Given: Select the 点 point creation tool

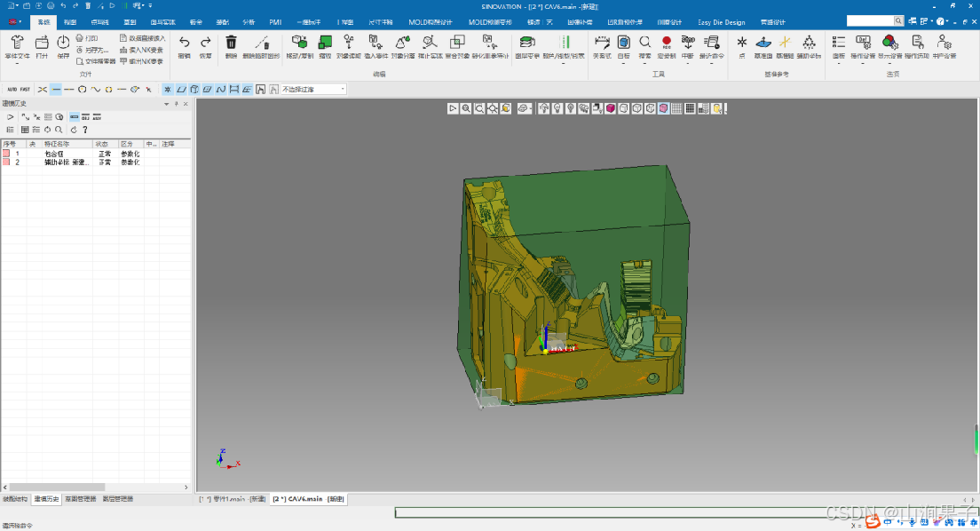Looking at the screenshot, I should (742, 41).
